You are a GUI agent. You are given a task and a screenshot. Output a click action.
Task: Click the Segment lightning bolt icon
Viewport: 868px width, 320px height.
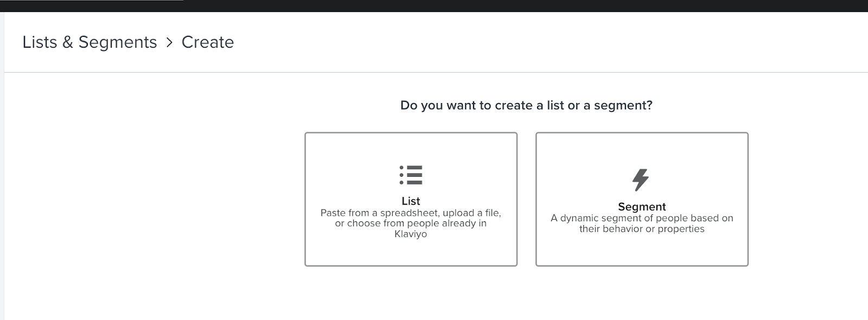coord(641,180)
